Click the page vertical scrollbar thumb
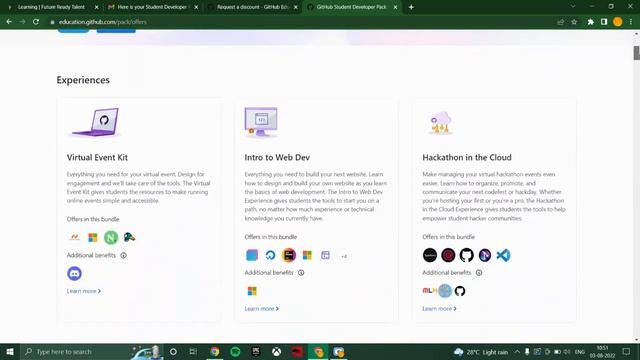This screenshot has width=640, height=360. tap(636, 53)
